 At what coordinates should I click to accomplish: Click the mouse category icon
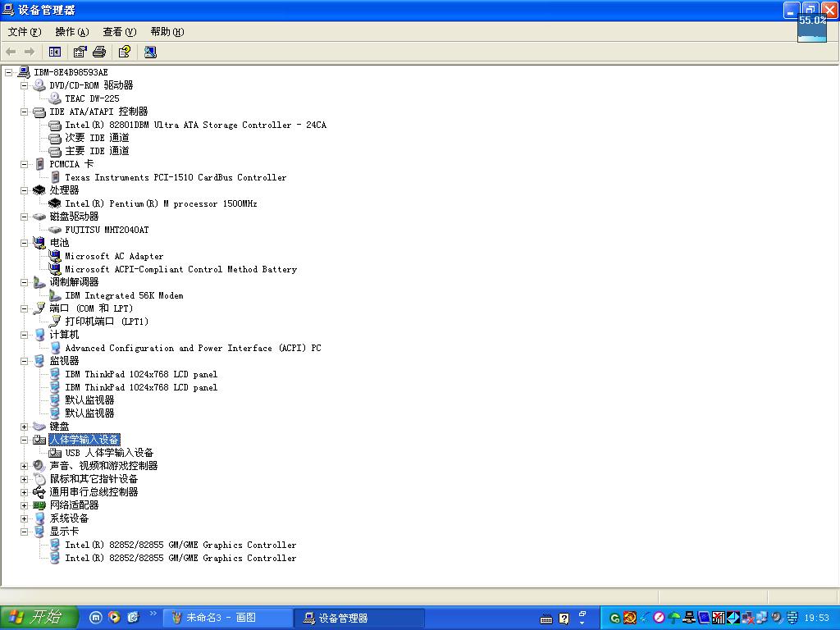39,479
